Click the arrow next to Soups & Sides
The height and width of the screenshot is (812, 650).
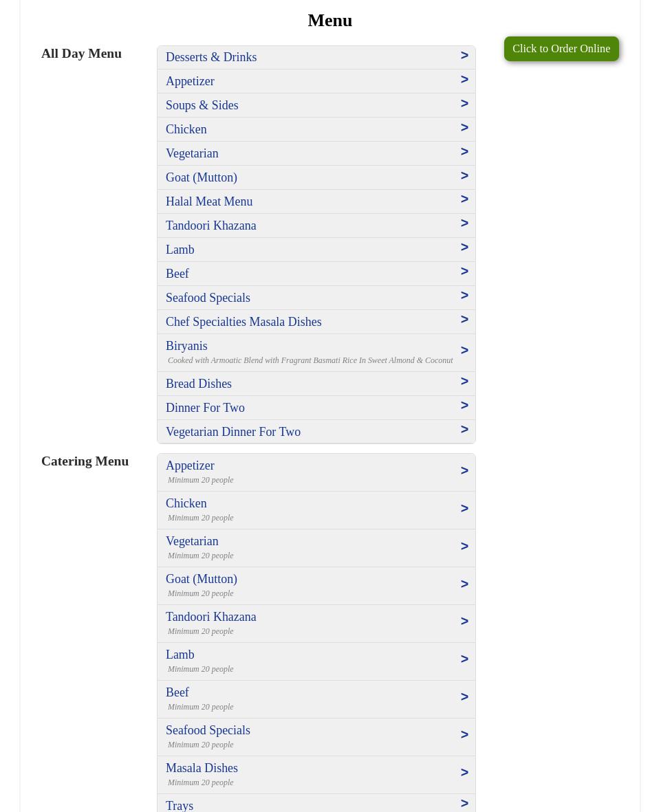tap(464, 104)
